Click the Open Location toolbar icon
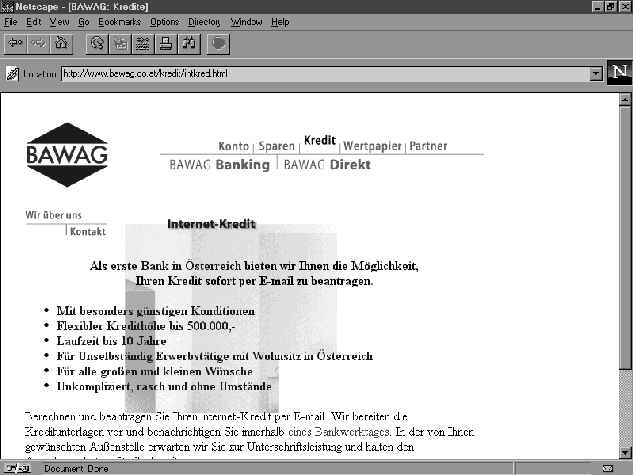The image size is (633, 475). (x=143, y=44)
